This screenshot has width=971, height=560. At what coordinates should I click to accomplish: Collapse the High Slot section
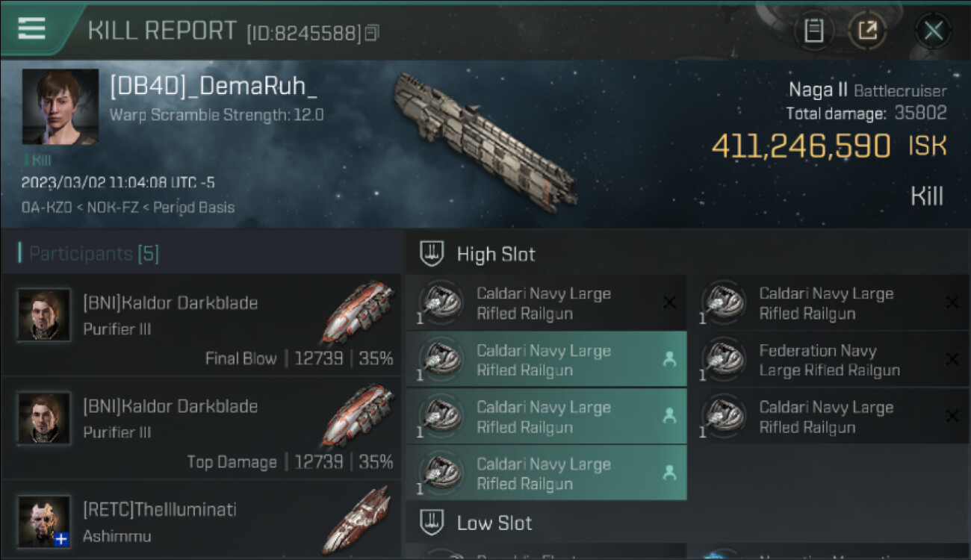(687, 254)
